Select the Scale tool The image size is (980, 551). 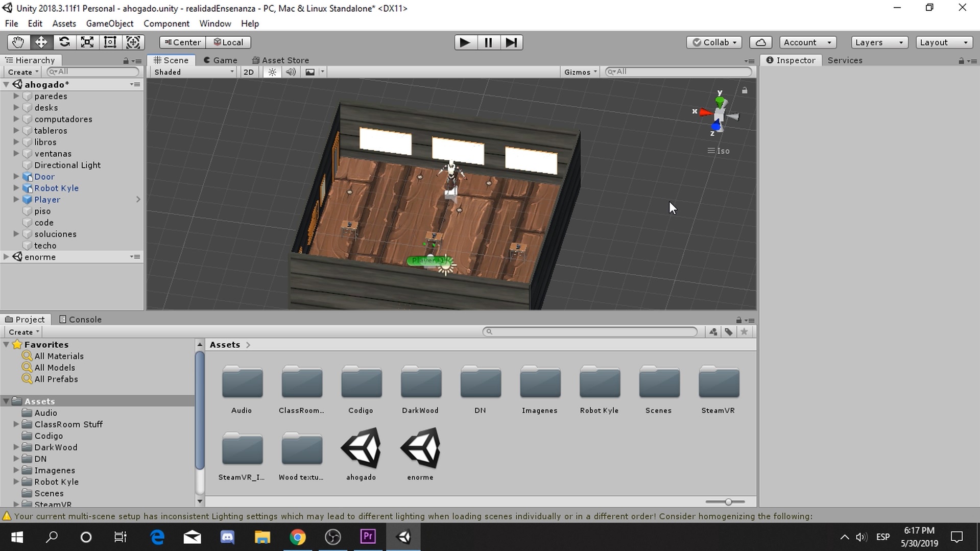(87, 42)
